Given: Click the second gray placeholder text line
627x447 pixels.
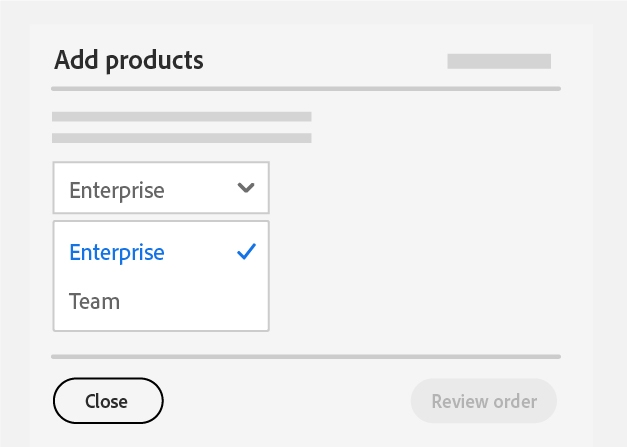Looking at the screenshot, I should pyautogui.click(x=181, y=137).
